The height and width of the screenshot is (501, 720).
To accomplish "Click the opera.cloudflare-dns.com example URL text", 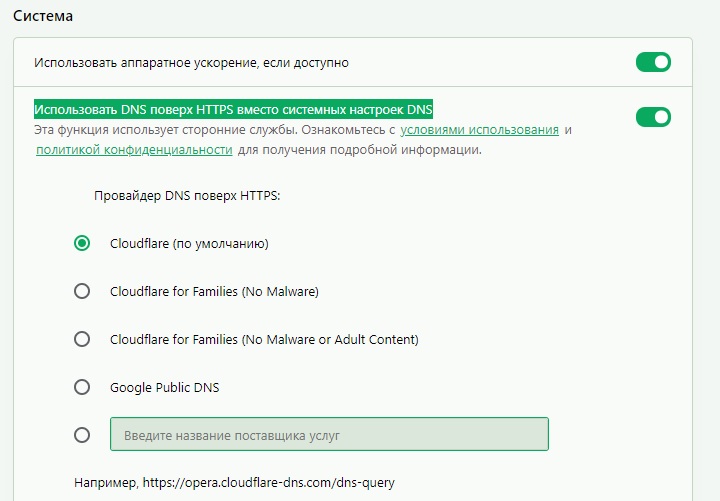I will point(269,483).
